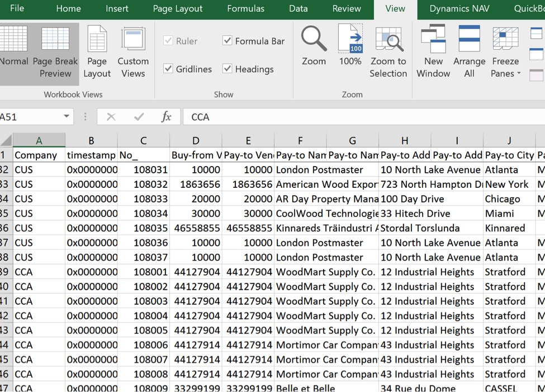Open the Review tab

click(x=347, y=8)
